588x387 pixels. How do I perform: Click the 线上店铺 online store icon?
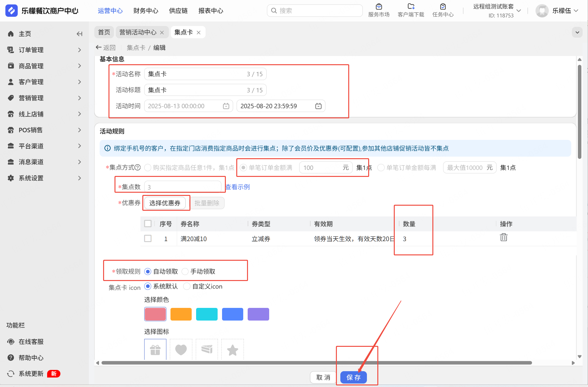pos(11,114)
